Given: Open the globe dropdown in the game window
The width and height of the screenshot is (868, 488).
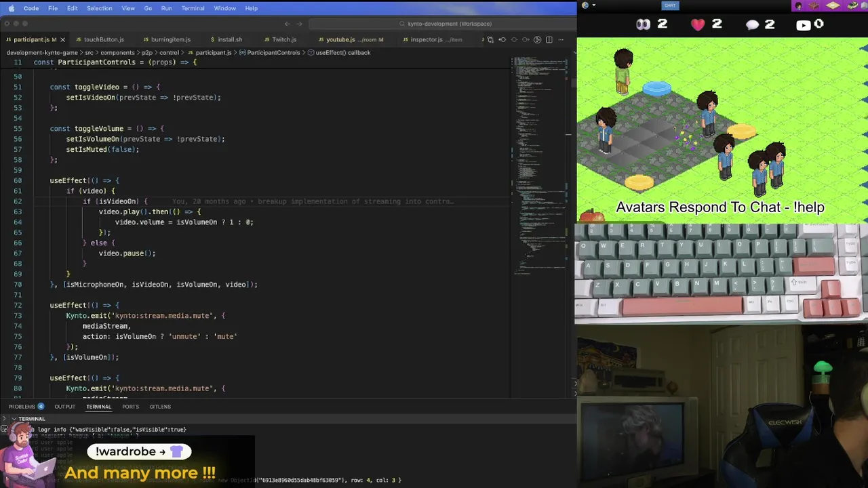Looking at the screenshot, I should [588, 5].
